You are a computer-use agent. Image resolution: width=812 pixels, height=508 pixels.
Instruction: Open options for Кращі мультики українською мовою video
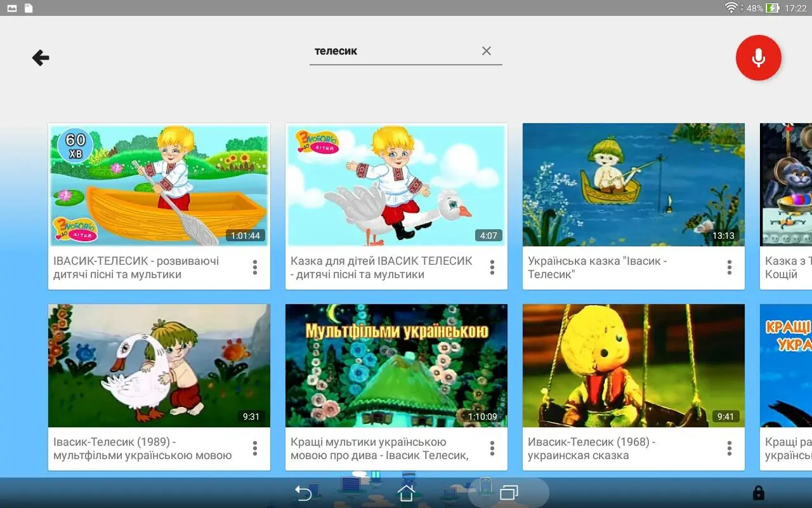492,448
